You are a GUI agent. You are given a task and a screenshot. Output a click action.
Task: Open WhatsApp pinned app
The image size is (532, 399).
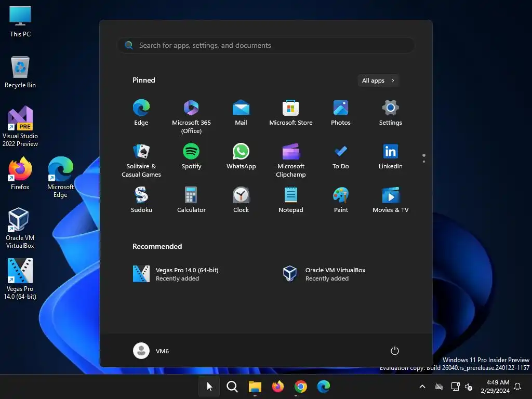click(x=241, y=156)
